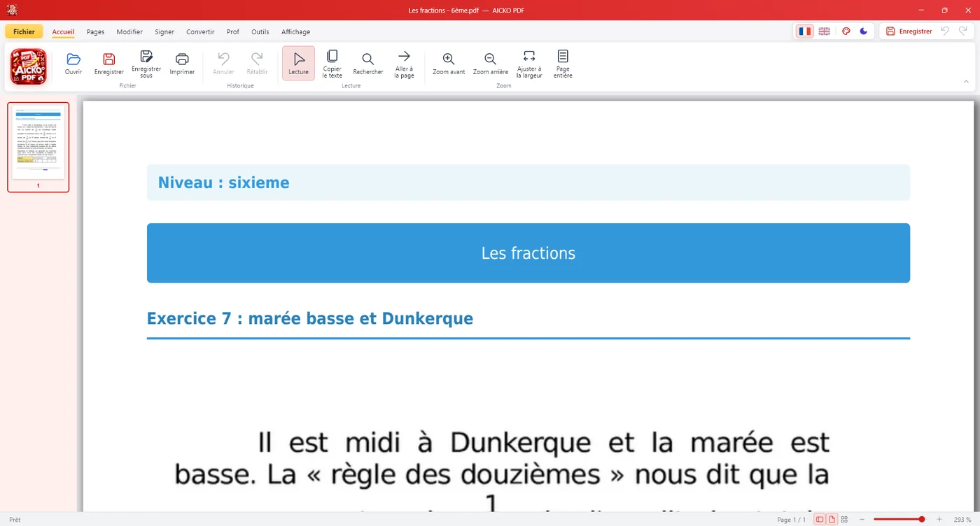
Task: Select page 1 thumbnail in sidebar
Action: coord(38,147)
